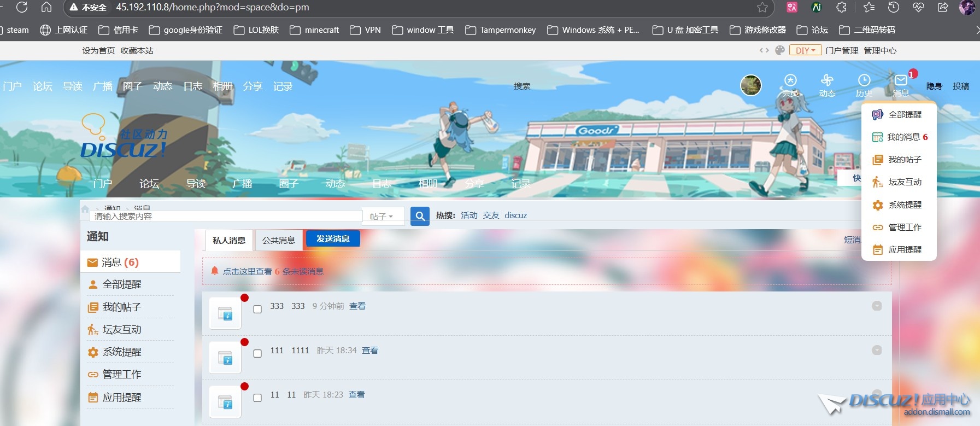
Task: Open the VPN bookmark folder
Action: tap(365, 30)
